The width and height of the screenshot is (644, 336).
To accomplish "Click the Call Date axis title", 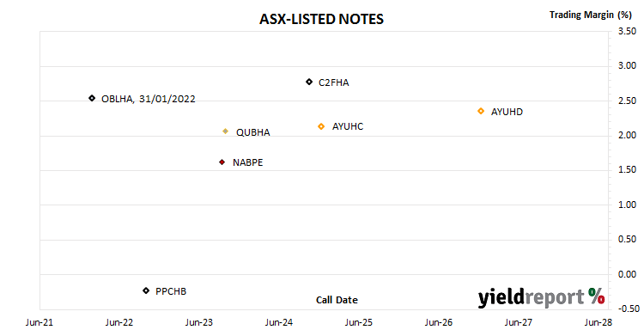I will click(x=337, y=300).
